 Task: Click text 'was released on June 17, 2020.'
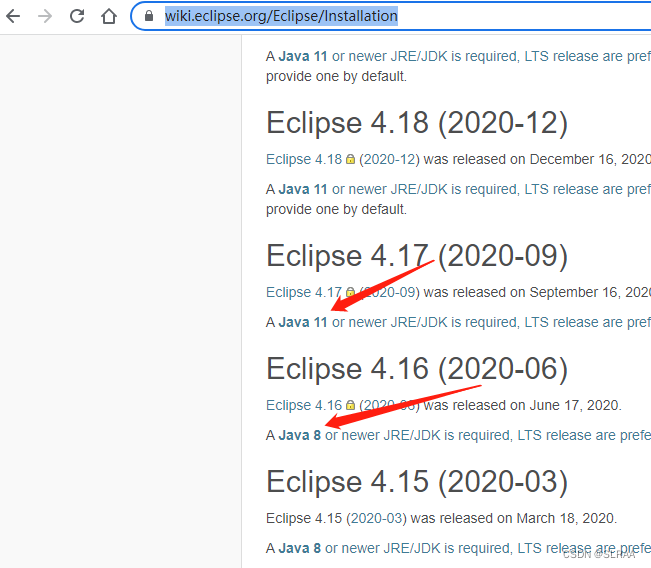pyautogui.click(x=522, y=405)
